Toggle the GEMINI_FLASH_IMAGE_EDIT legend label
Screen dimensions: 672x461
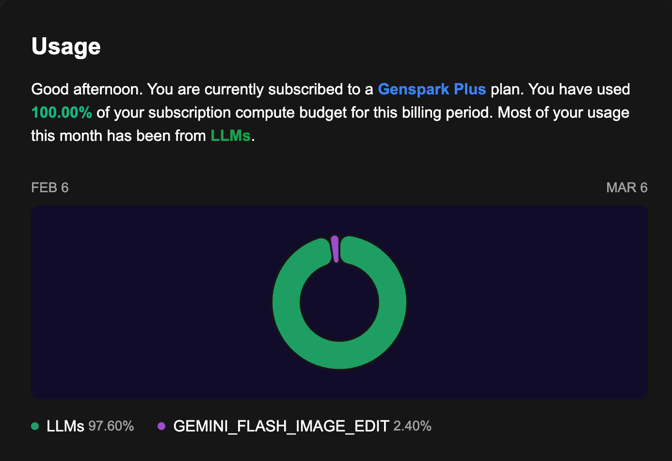tap(281, 426)
